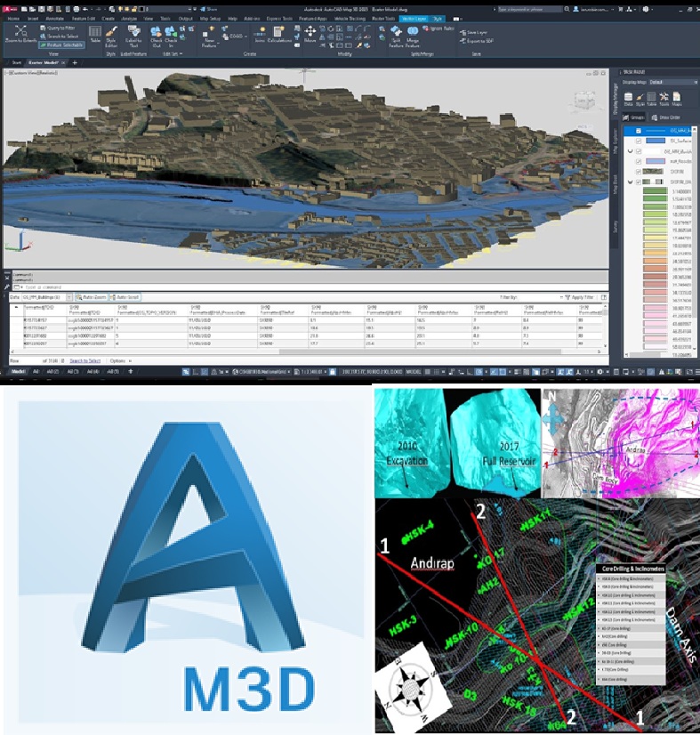Click the search keyword box in title bar
Viewport: 700px width, 735px height.
[529, 9]
